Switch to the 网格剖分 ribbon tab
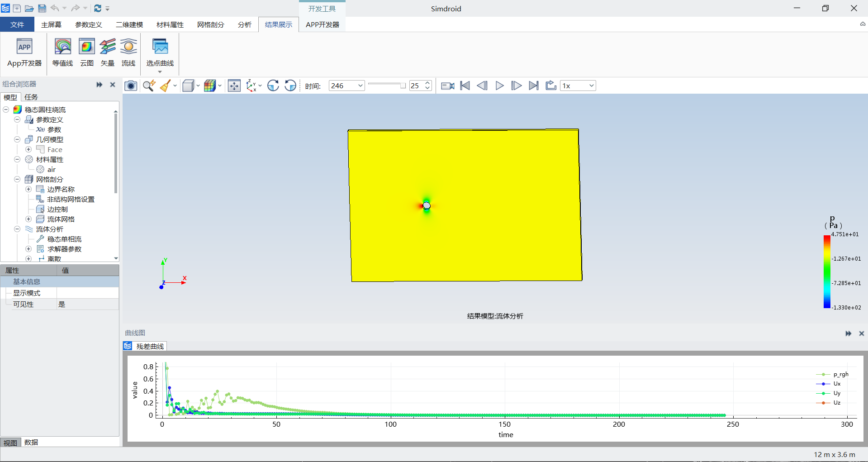This screenshot has height=462, width=868. click(211, 24)
